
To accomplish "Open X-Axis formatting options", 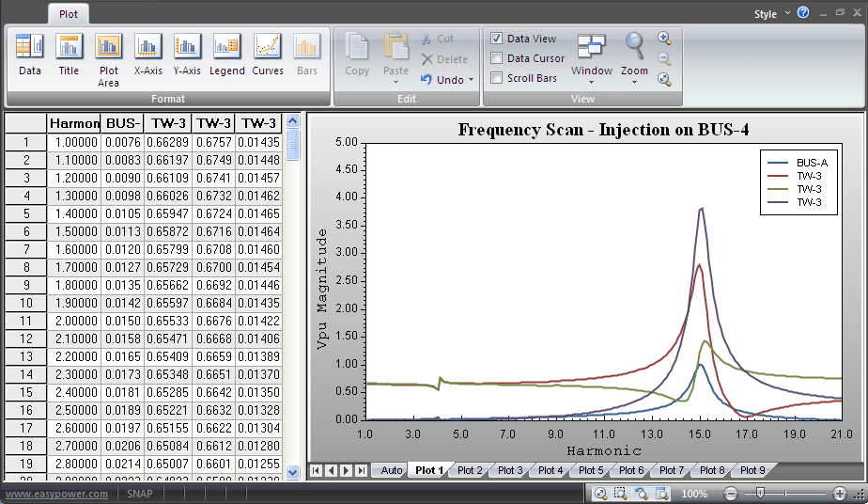I will point(147,55).
